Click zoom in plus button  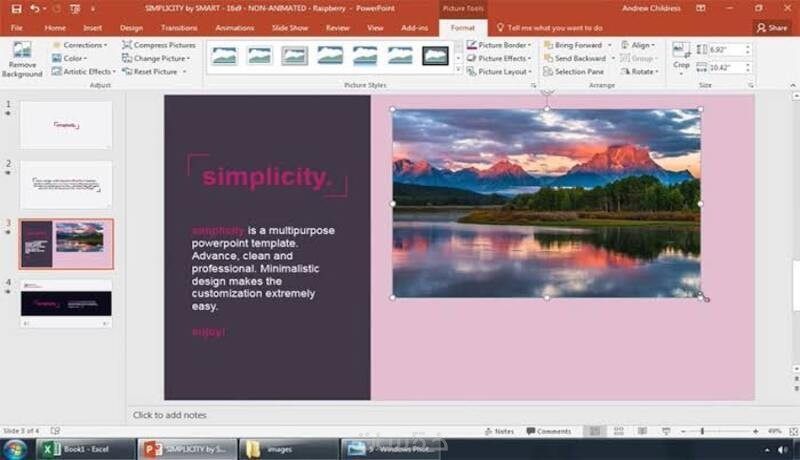756,431
